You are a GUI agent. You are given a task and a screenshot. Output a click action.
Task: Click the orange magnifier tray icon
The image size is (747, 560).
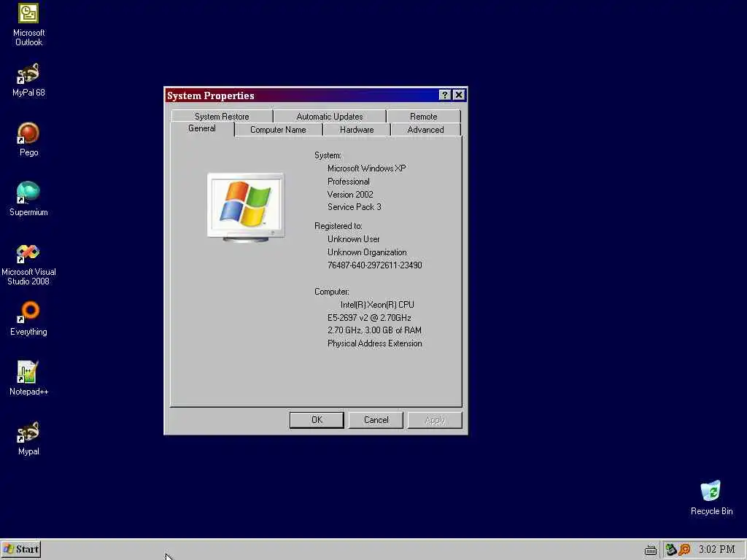pyautogui.click(x=685, y=550)
